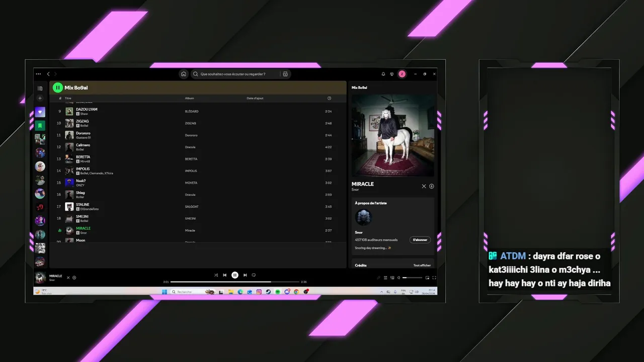Open Instagram from the Windows taskbar
This screenshot has height=362, width=644.
[x=259, y=292]
